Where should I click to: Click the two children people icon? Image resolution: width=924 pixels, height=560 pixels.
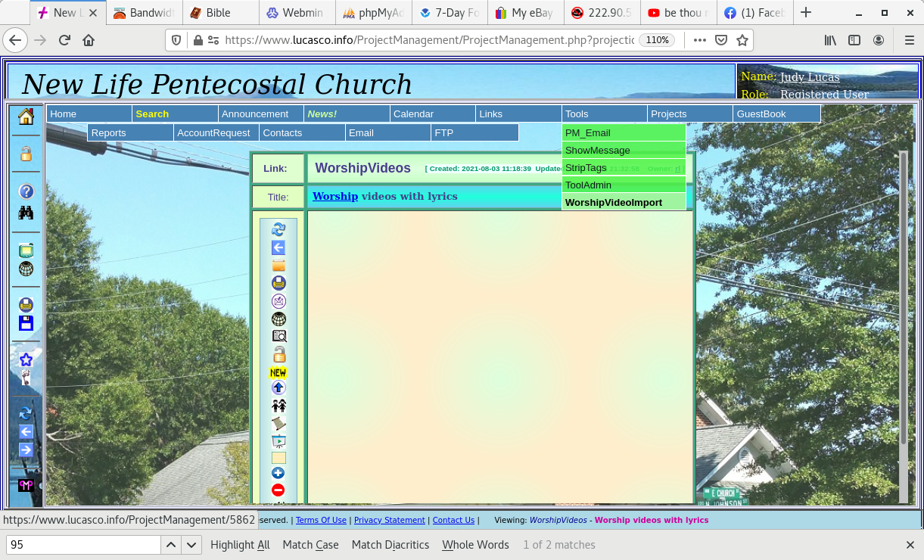278,406
